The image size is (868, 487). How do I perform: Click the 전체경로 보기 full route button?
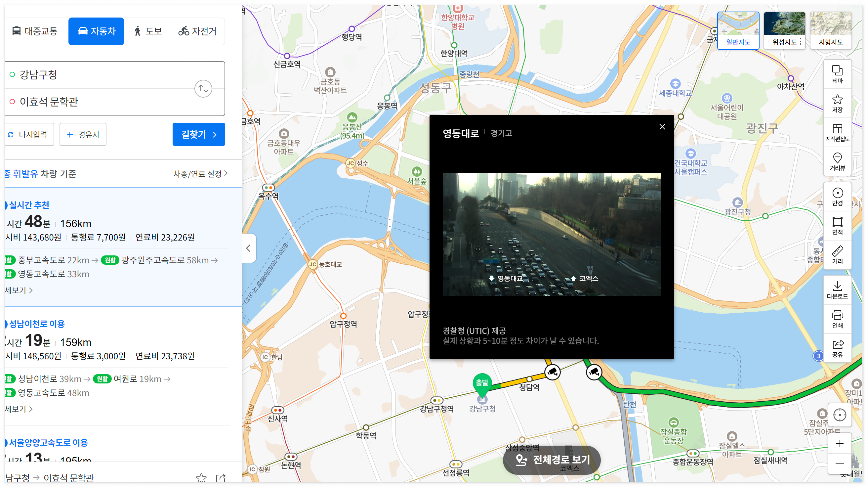(x=552, y=460)
